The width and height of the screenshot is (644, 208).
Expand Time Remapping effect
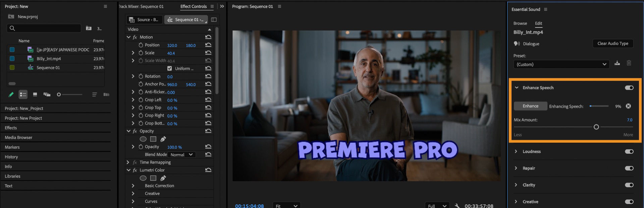pos(128,162)
